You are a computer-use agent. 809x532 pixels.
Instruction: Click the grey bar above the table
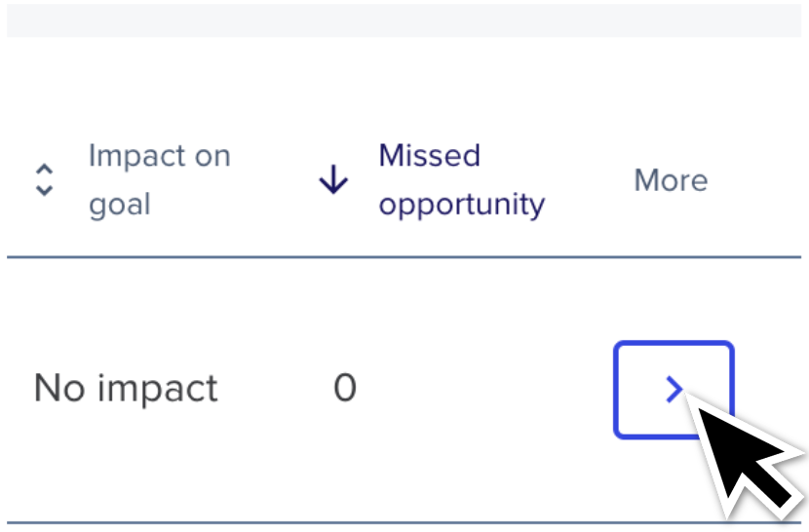[x=404, y=20]
